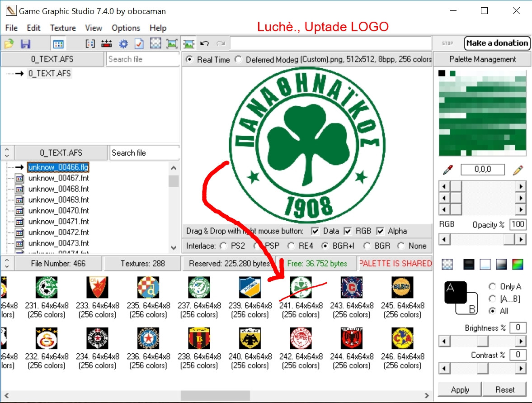Select texture 233 red shield thumbnail
Image resolution: width=532 pixels, height=403 pixels.
coord(97,287)
